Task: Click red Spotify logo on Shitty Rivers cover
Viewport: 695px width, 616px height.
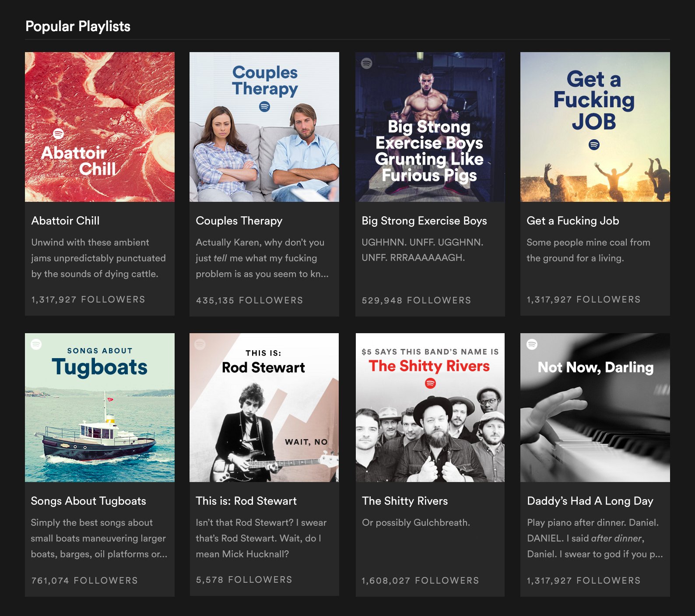Action: coord(430,384)
